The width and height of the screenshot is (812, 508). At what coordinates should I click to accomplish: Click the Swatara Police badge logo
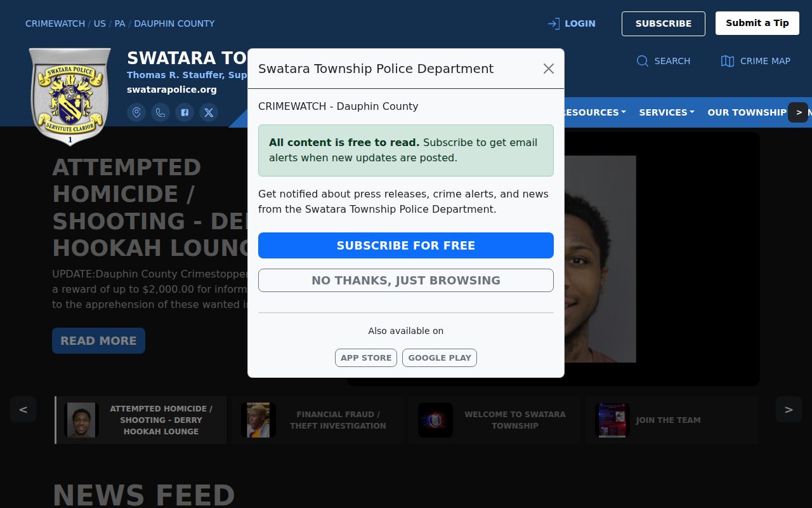point(70,97)
